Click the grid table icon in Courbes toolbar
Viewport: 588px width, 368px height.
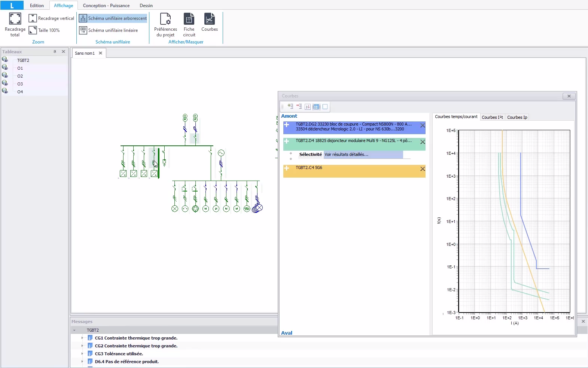316,107
